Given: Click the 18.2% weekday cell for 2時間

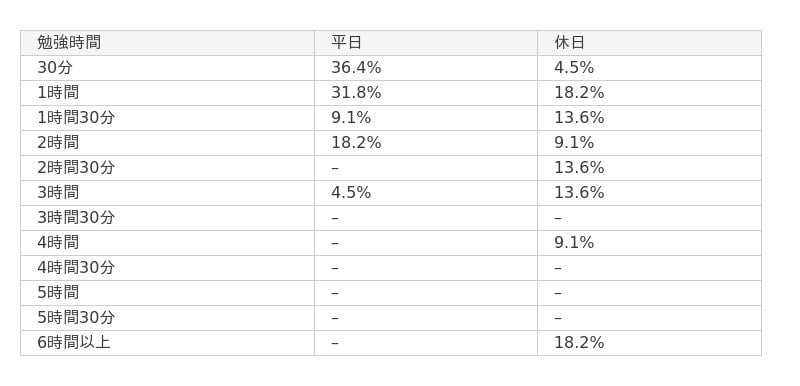Looking at the screenshot, I should [x=356, y=142].
